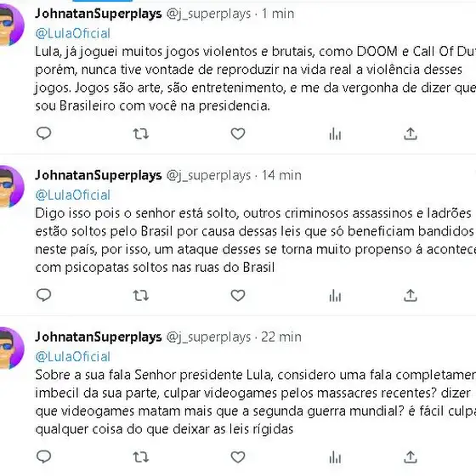Open @LulaOficial mention in first tweet
The height and width of the screenshot is (476, 476).
point(72,33)
